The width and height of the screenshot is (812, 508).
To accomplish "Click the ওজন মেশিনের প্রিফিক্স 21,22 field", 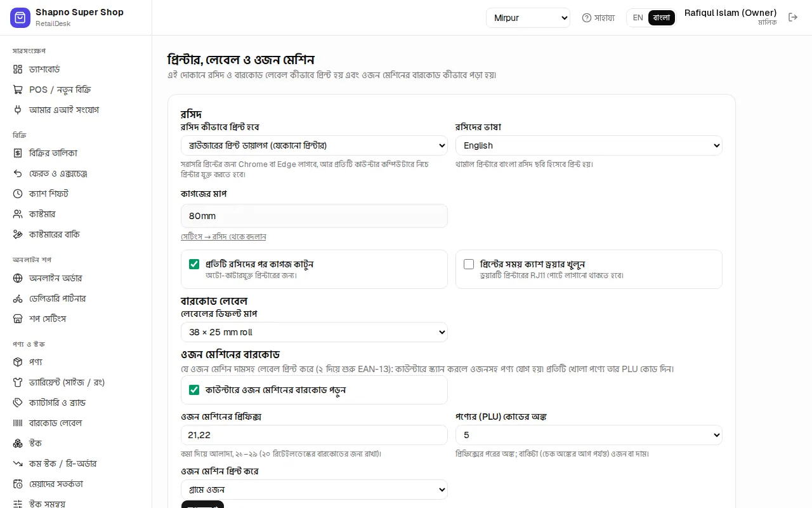I will [x=314, y=435].
